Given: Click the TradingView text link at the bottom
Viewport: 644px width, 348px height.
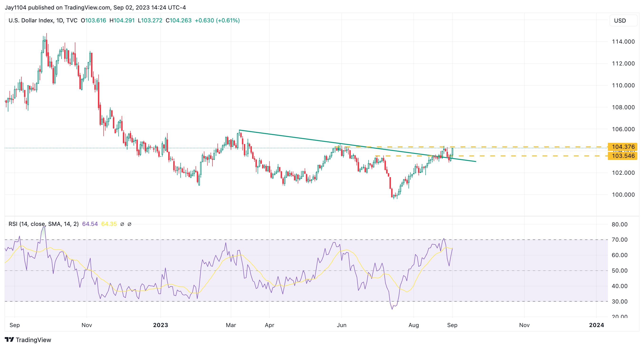Looking at the screenshot, I should click(33, 340).
